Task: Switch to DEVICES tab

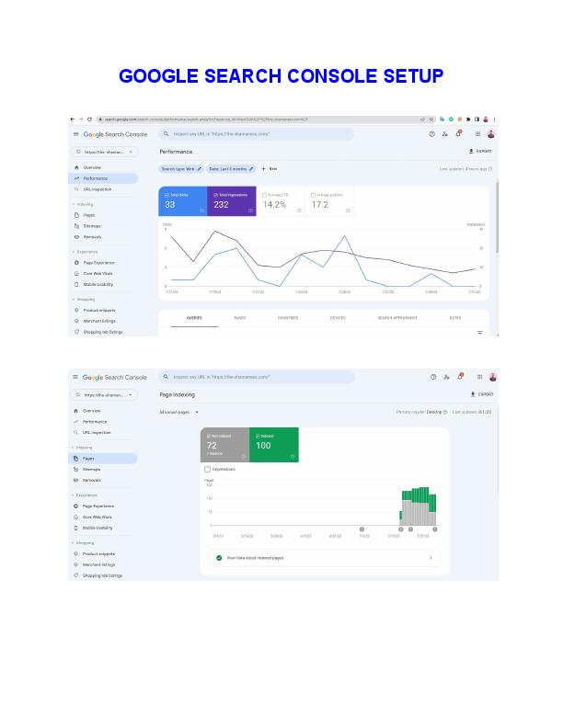Action: click(338, 318)
